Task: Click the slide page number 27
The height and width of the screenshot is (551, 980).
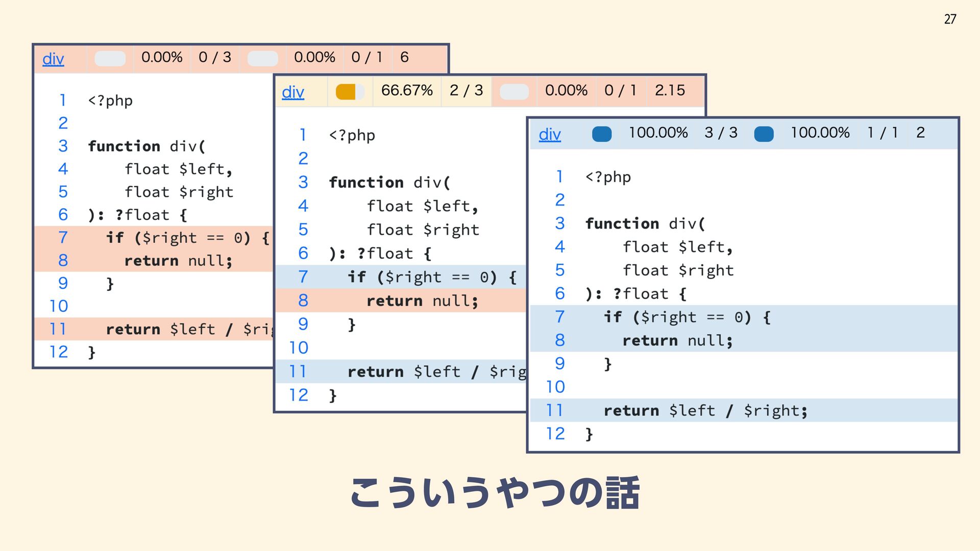Action: (950, 19)
